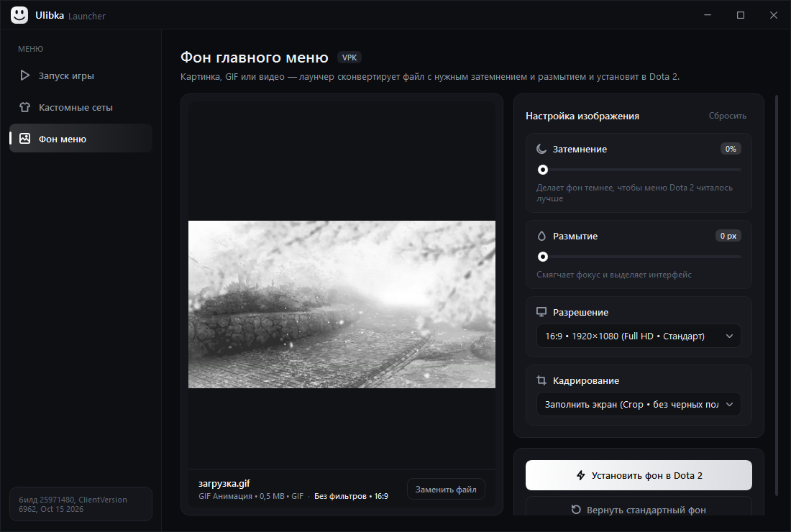The height and width of the screenshot is (532, 791).
Task: Click the play icon beside Запуск игры
Action: 24,75
